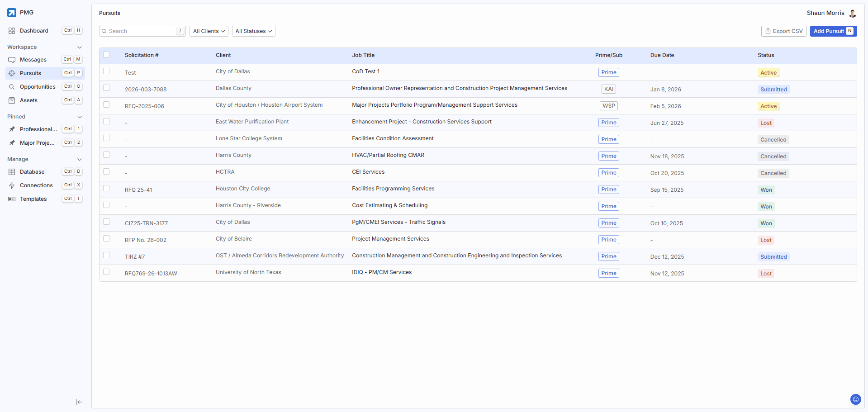The width and height of the screenshot is (868, 412).
Task: Open the All Statuses filter dropdown
Action: 253,31
